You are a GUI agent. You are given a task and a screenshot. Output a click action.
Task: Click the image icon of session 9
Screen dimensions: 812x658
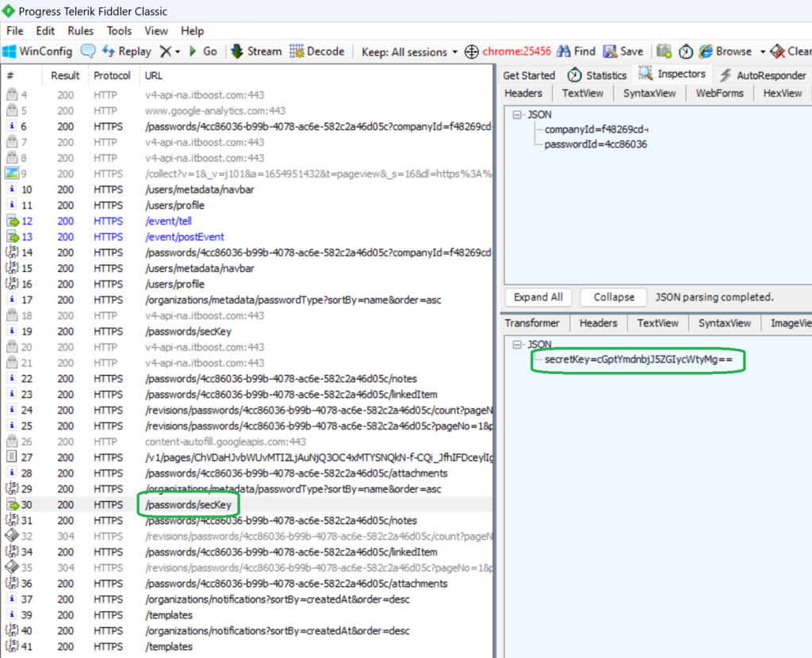coord(12,174)
